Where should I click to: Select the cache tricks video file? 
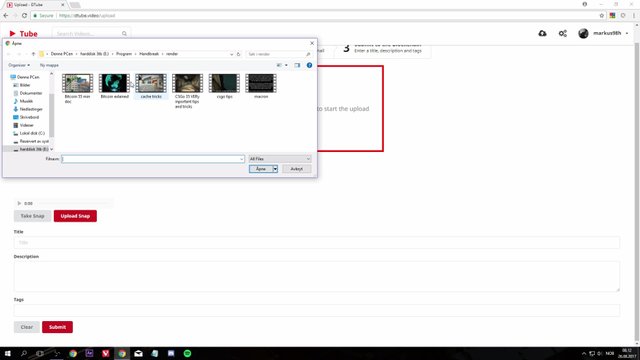[151, 86]
